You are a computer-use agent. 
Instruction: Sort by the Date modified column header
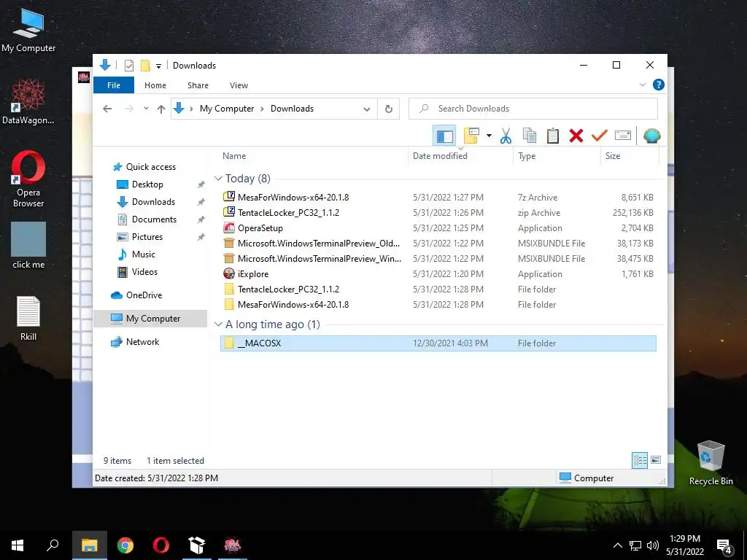(440, 156)
